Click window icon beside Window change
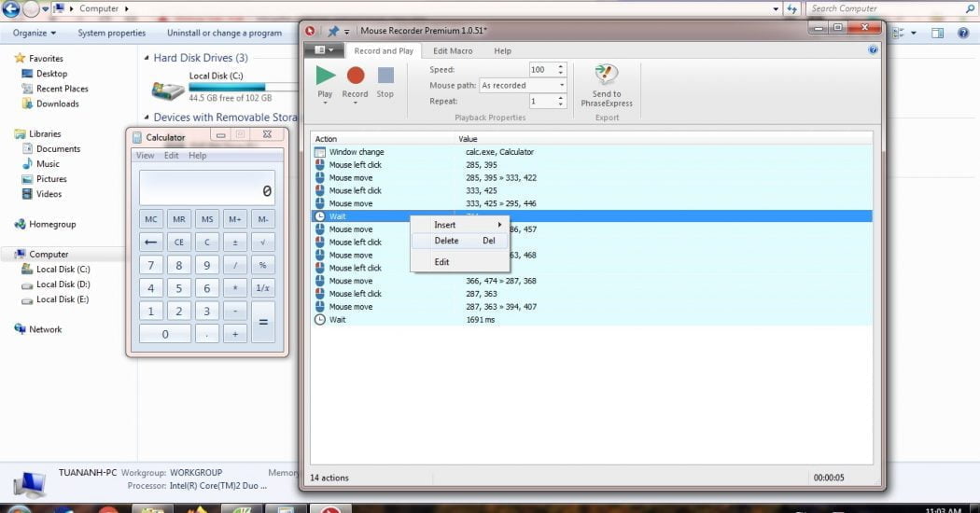Image resolution: width=980 pixels, height=513 pixels. 319,152
